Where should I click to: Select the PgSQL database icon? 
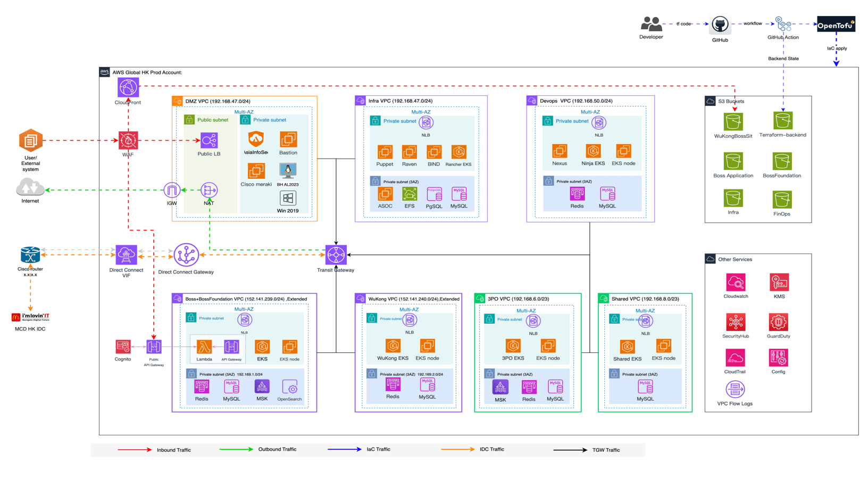tap(434, 194)
